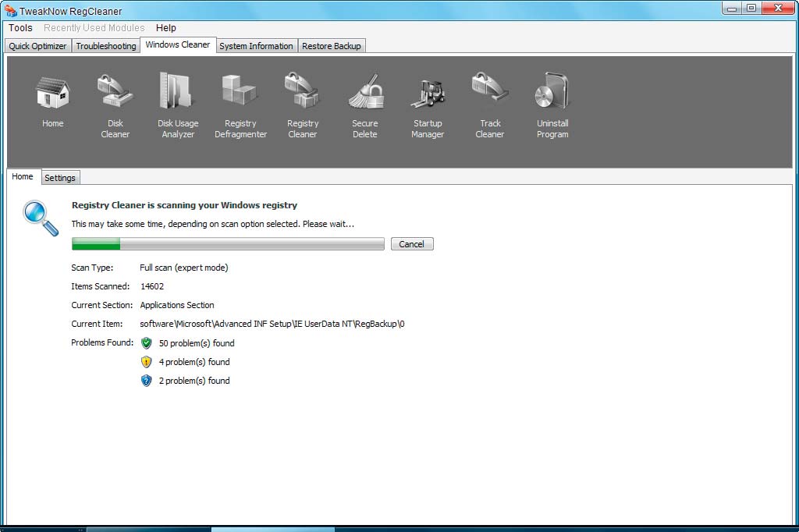This screenshot has width=799, height=532.
Task: Click the 'Full scan (expert mode)' text
Action: [184, 268]
